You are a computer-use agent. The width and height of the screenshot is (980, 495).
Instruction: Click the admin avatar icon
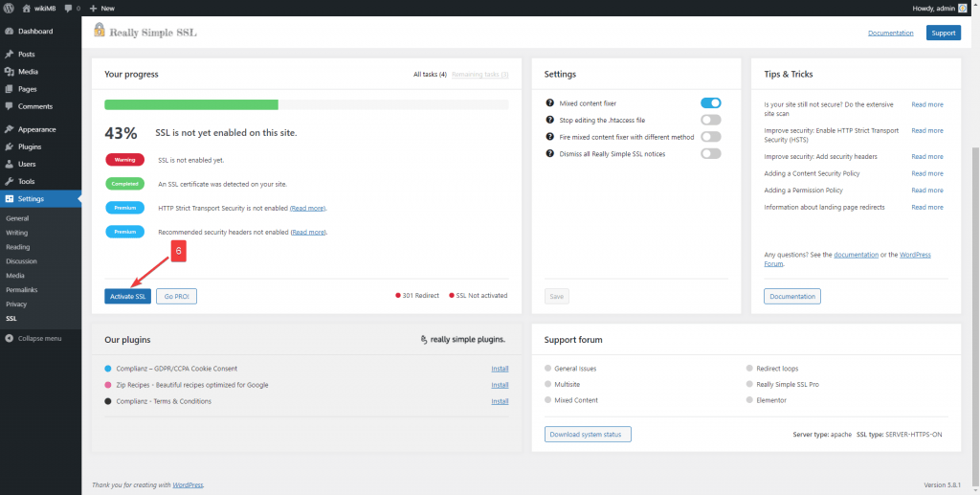(x=962, y=8)
